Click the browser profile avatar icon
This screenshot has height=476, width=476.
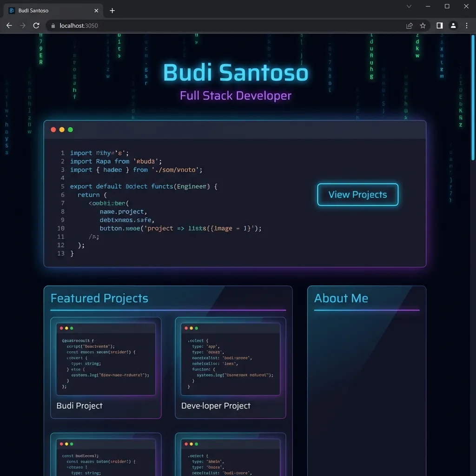tap(453, 26)
